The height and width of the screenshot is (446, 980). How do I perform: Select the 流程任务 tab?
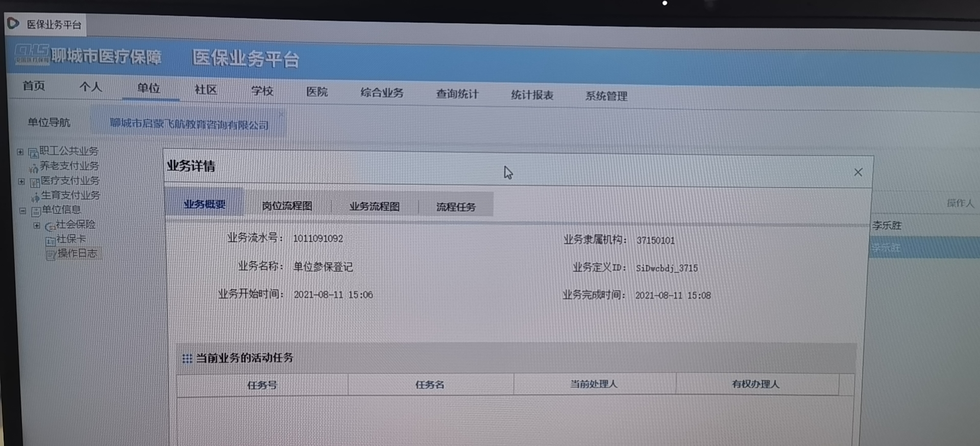pyautogui.click(x=456, y=207)
